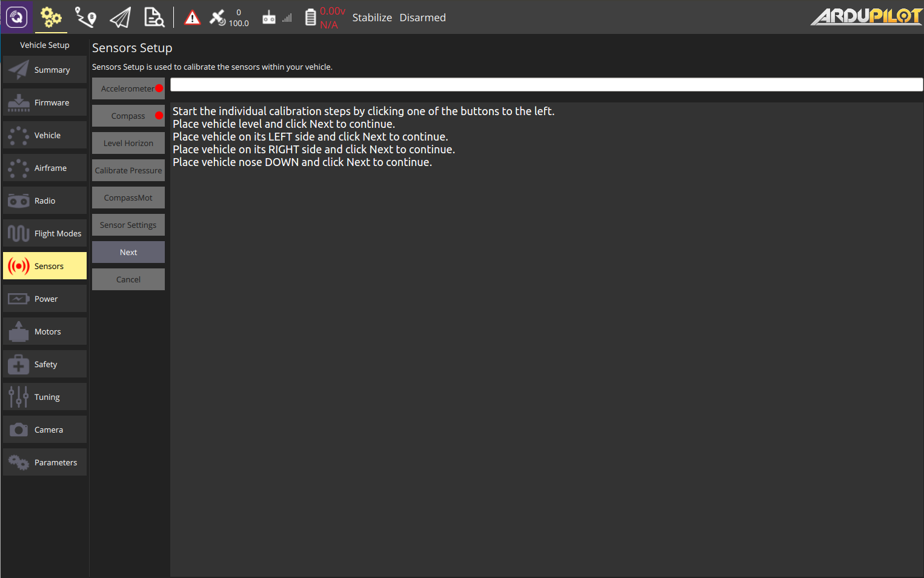Open the Tuning setup page
Screen dimensions: 924x578
click(45, 397)
